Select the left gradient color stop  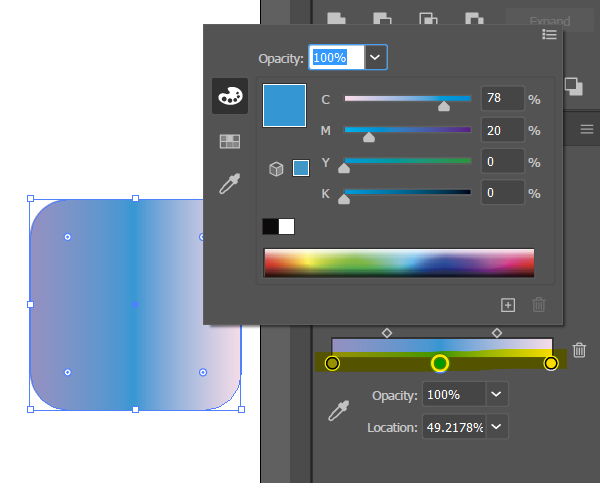(332, 363)
